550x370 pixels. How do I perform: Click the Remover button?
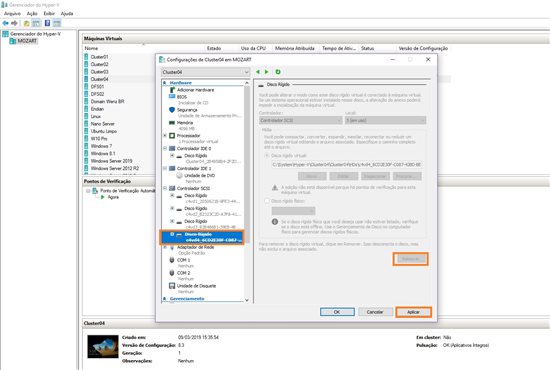(410, 259)
